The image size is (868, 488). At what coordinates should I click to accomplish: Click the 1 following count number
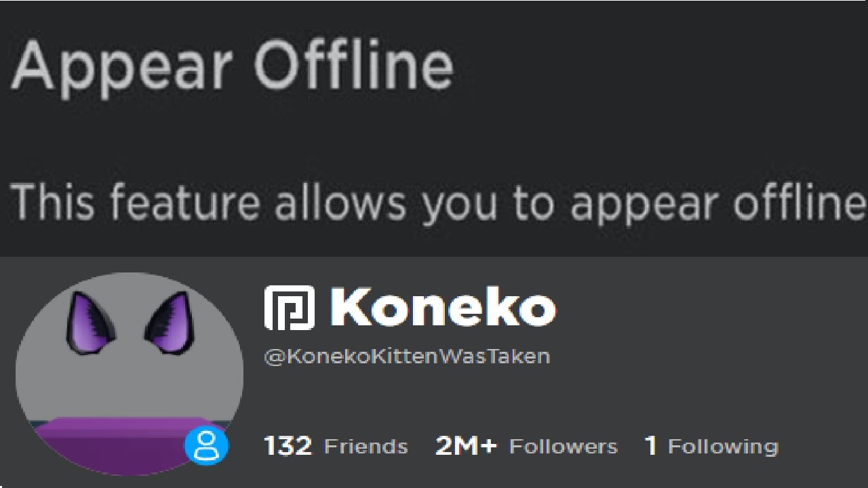(651, 446)
